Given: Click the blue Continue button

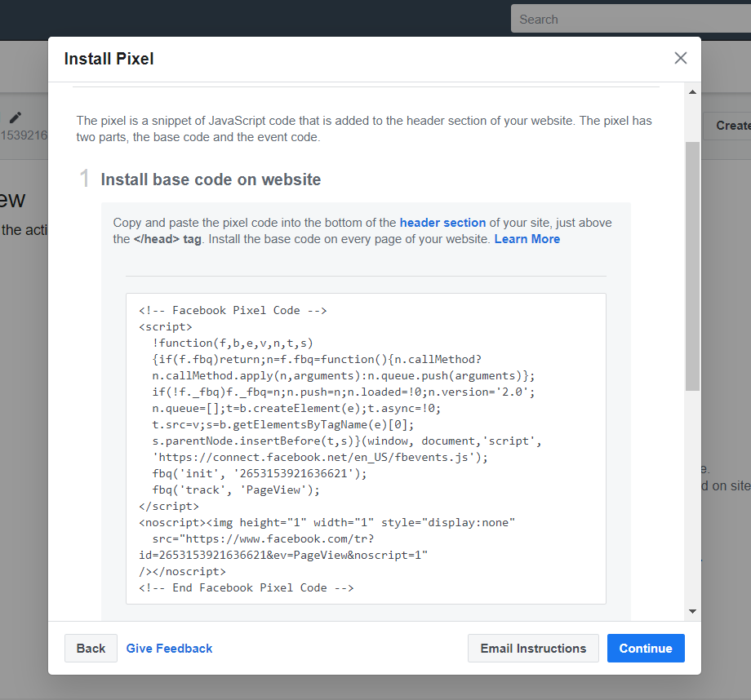Looking at the screenshot, I should [x=646, y=649].
